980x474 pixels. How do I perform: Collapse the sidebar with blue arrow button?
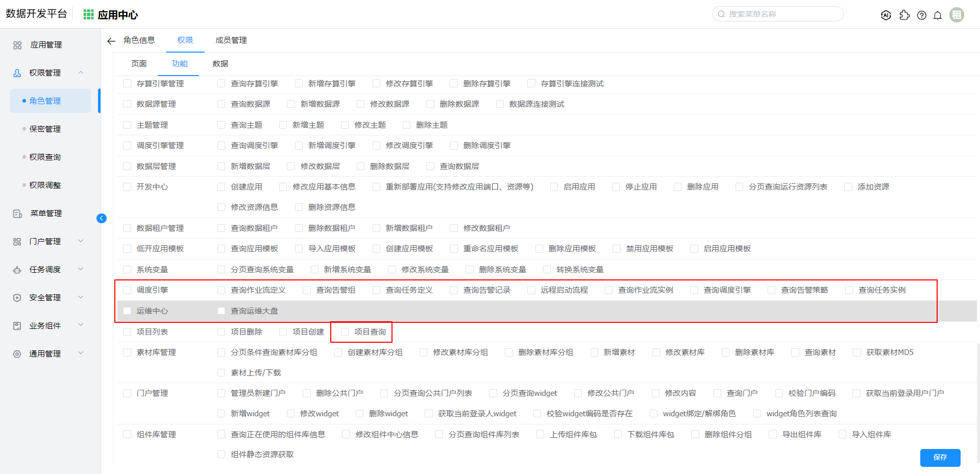102,219
